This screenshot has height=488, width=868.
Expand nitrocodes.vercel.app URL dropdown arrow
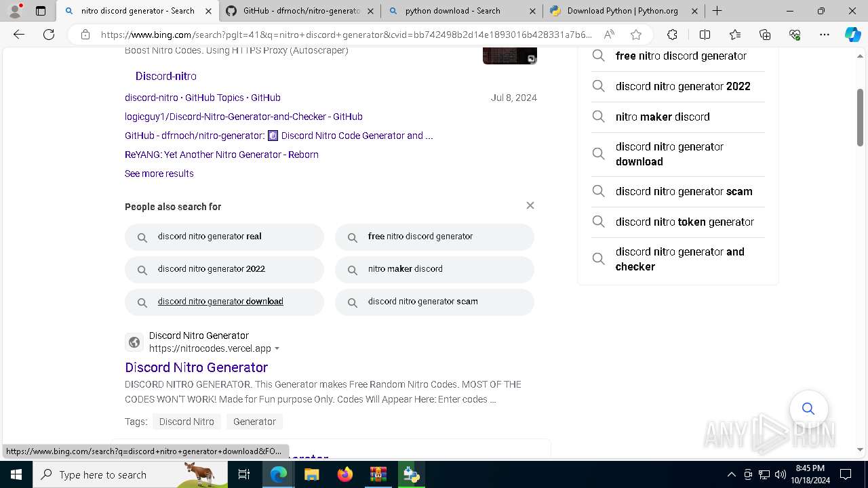pos(277,348)
